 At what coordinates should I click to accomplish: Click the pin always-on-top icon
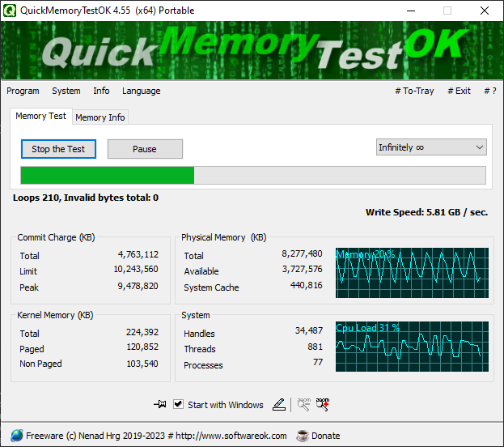[x=159, y=404]
